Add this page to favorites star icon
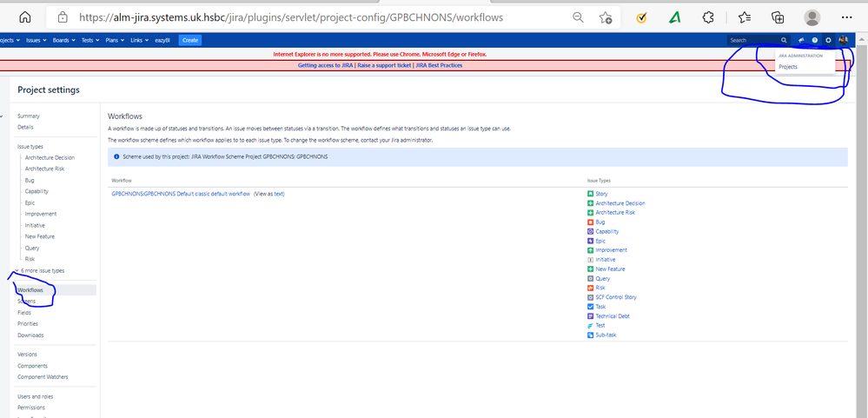Screen dimensions: 868x418 coord(606,17)
